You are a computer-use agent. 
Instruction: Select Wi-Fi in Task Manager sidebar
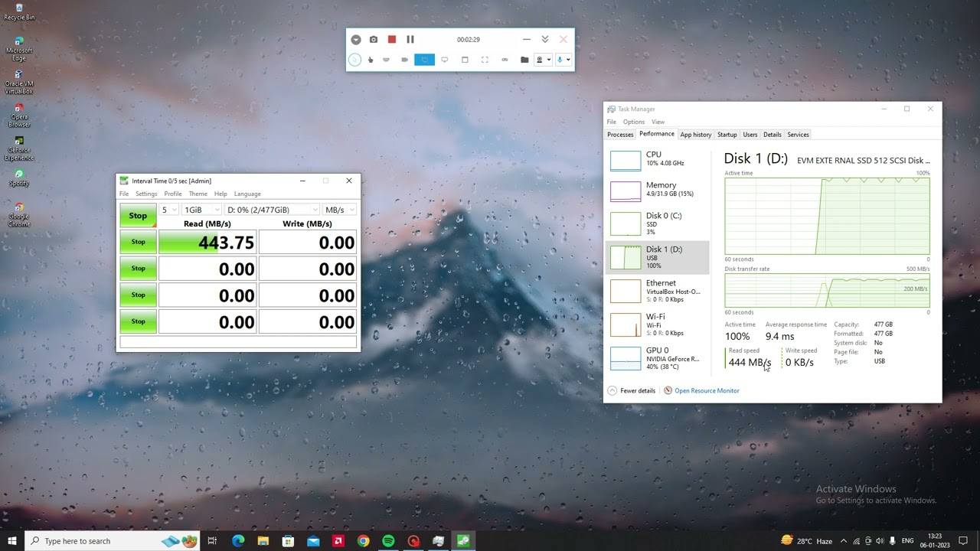(658, 324)
